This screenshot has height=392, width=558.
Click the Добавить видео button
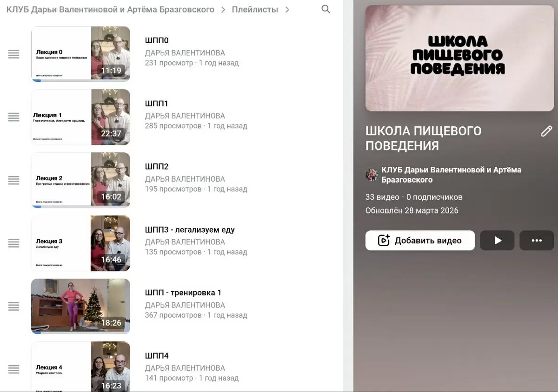pos(420,241)
